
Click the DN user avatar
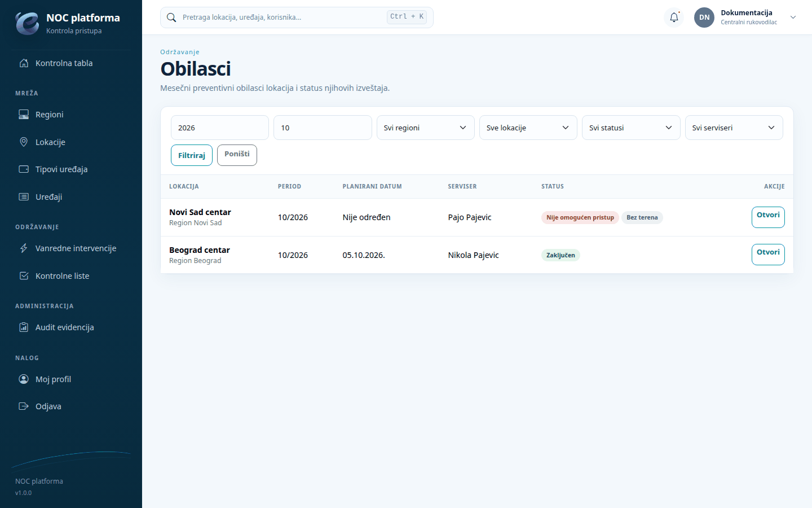click(704, 17)
